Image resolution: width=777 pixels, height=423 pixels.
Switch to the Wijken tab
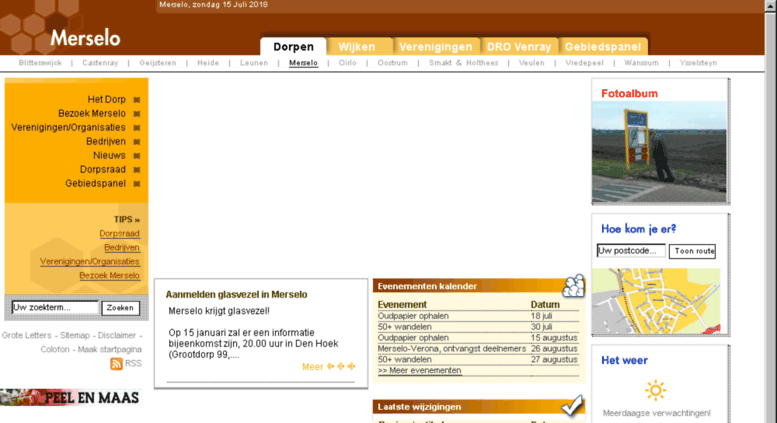(357, 47)
